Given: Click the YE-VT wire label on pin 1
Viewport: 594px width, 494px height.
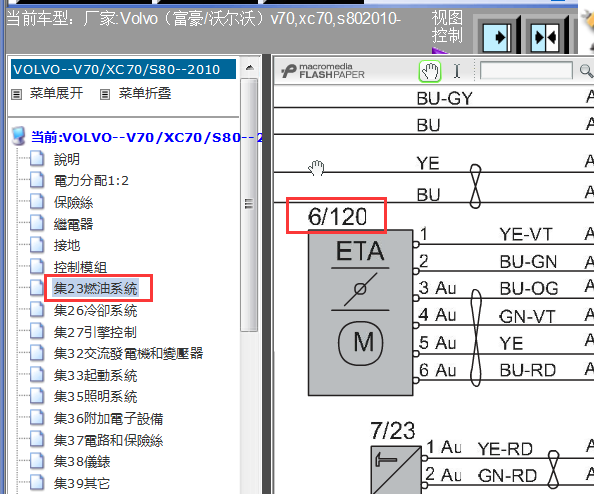Looking at the screenshot, I should click(526, 234).
